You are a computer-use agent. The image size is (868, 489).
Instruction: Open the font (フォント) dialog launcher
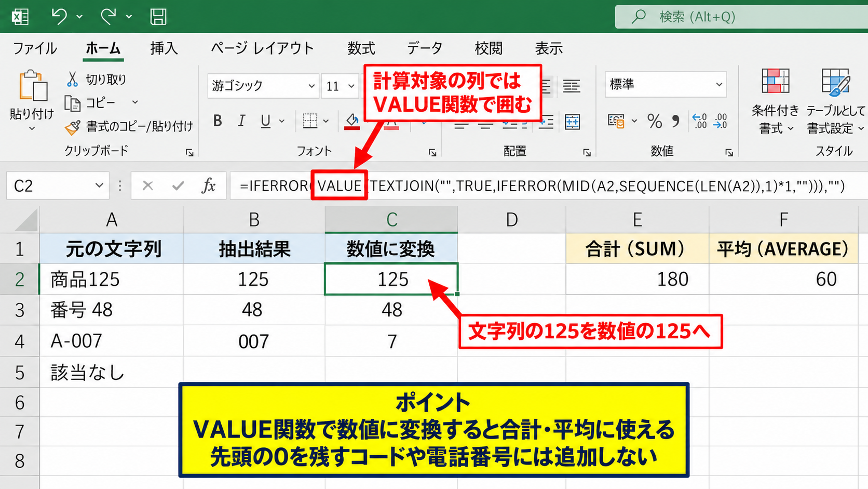click(x=432, y=152)
